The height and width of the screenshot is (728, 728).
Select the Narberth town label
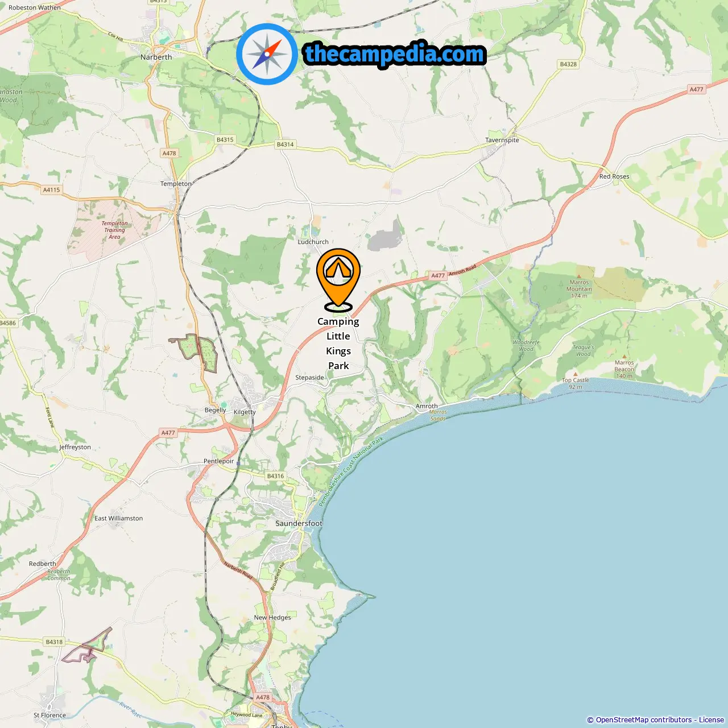click(156, 57)
